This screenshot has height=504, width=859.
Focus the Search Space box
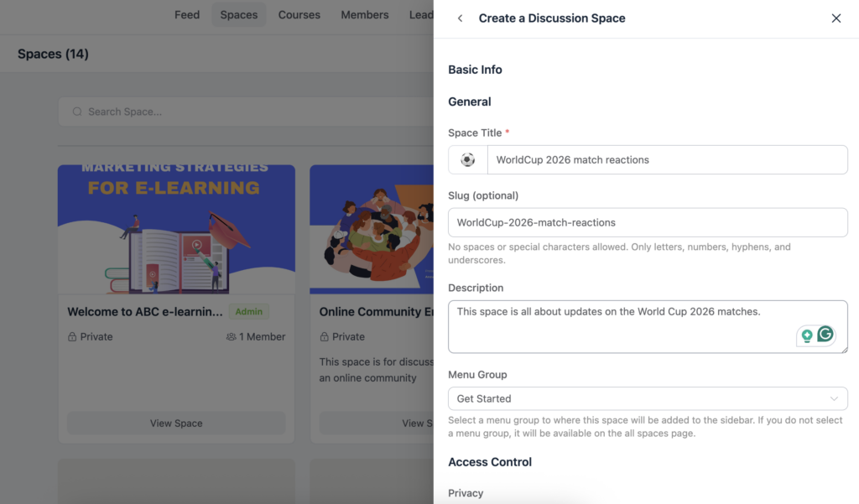(246, 112)
